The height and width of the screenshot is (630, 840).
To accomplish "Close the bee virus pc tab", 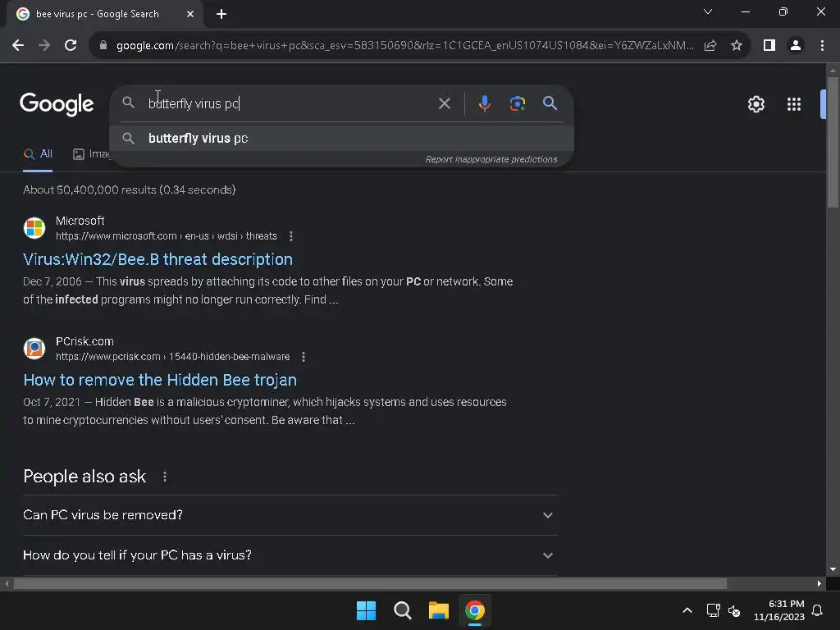I will point(190,14).
